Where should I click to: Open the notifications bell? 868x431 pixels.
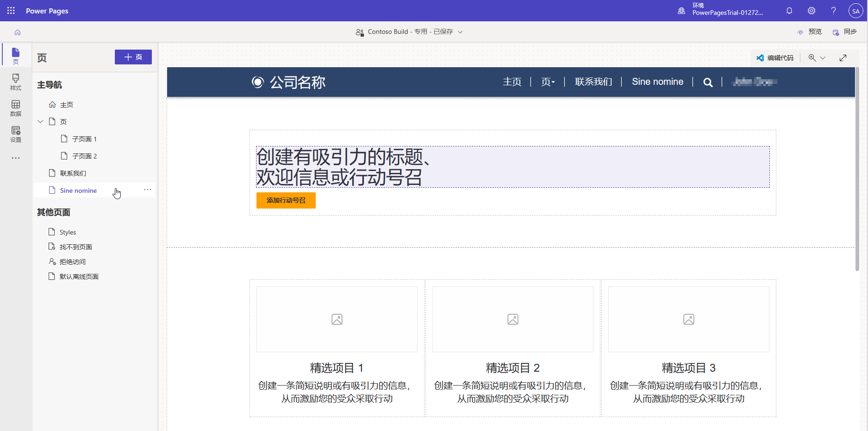[x=789, y=10]
